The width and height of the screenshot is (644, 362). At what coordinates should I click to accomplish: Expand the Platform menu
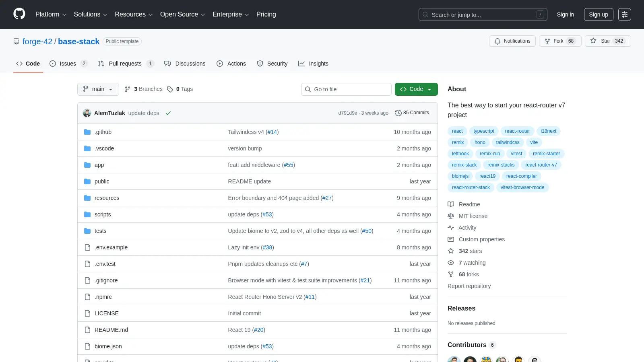(x=51, y=14)
